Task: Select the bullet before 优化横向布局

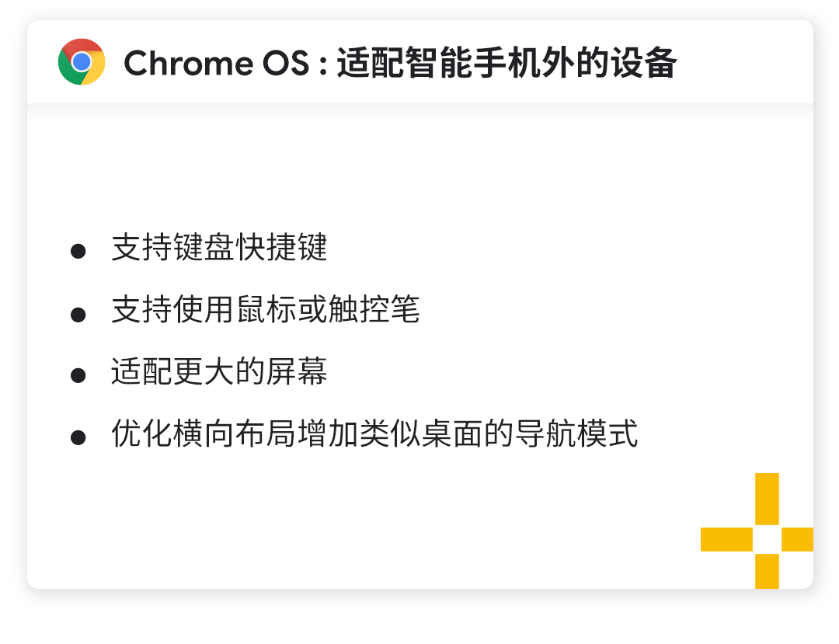Action: click(x=78, y=437)
